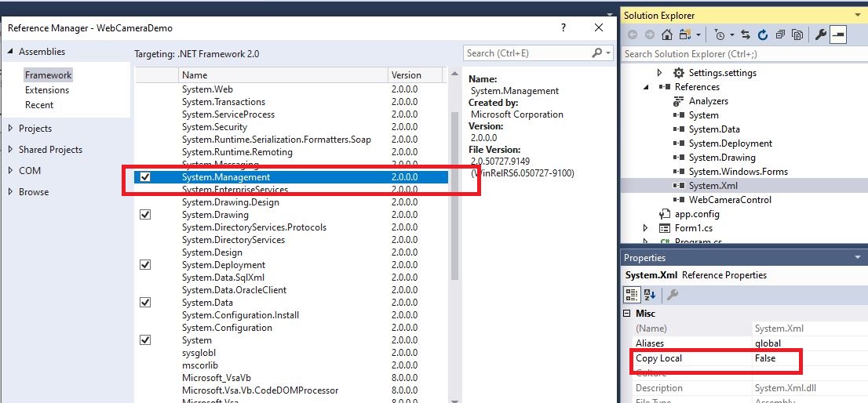868x403 pixels.
Task: Click Switch Views icon in Solution Explorer toolbar
Action: tap(687, 34)
